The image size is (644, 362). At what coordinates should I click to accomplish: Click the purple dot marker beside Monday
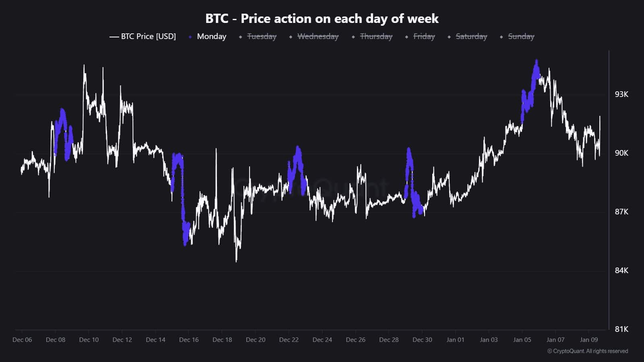pyautogui.click(x=190, y=37)
